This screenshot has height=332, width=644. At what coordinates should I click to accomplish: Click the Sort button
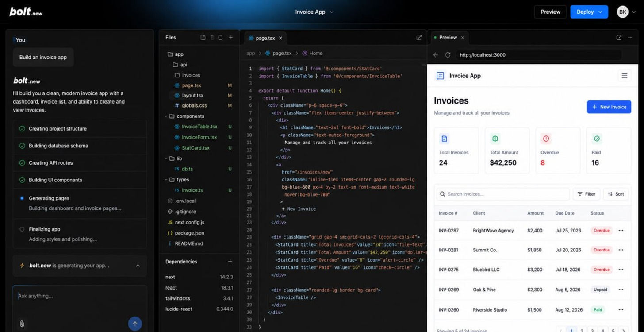(616, 194)
